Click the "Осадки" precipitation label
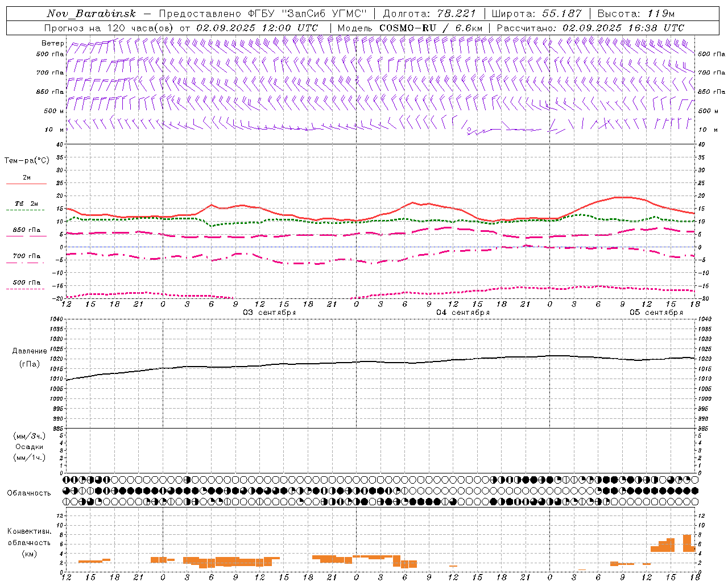 [29, 447]
